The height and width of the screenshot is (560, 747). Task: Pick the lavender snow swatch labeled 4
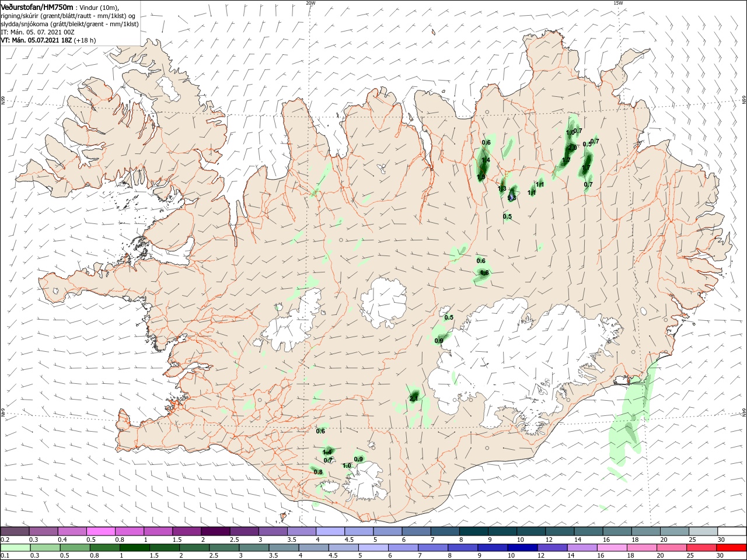tap(330, 531)
